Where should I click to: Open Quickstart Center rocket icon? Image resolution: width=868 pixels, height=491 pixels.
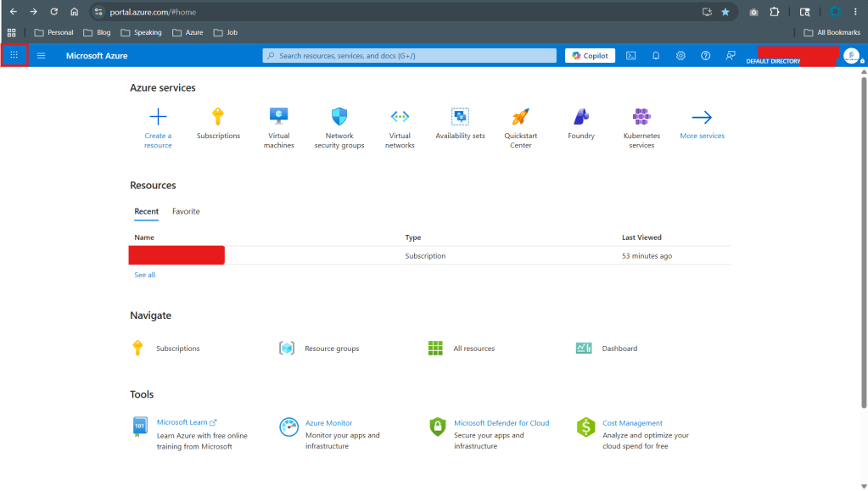click(520, 116)
